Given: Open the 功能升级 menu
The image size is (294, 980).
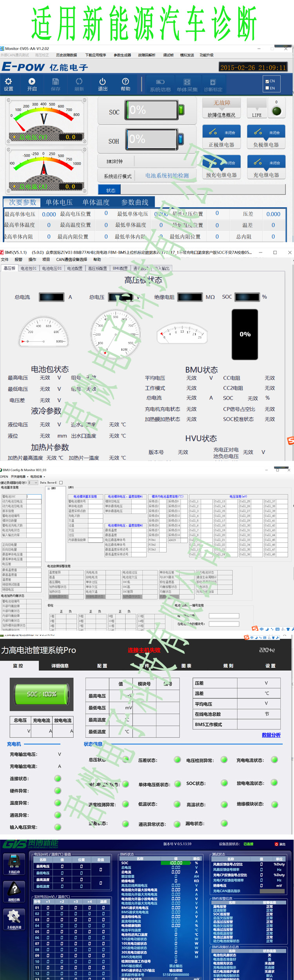Looking at the screenshot, I should (207, 55).
